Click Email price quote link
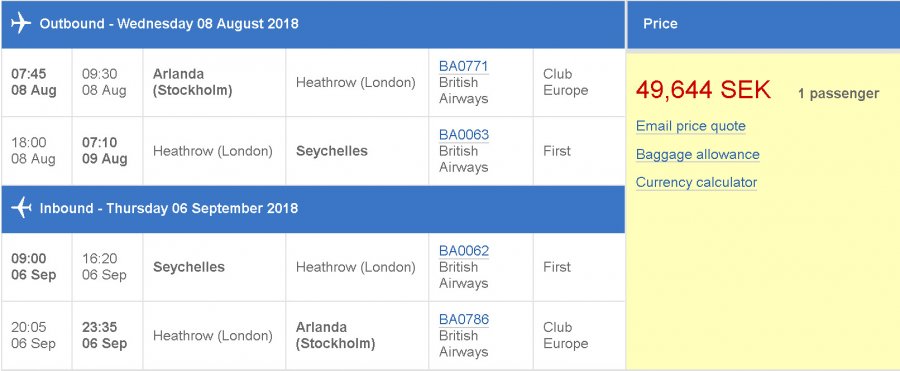Viewport: 900px width, 371px height. (690, 126)
